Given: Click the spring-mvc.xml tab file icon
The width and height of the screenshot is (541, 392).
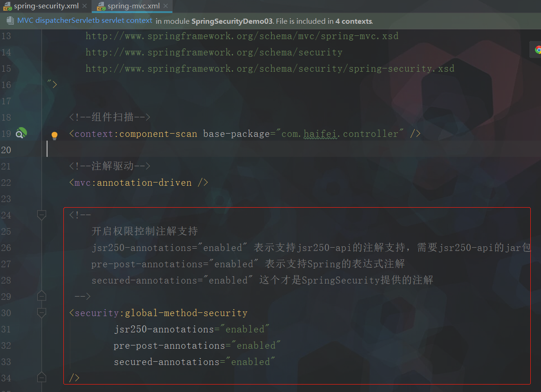Looking at the screenshot, I should tap(101, 6).
